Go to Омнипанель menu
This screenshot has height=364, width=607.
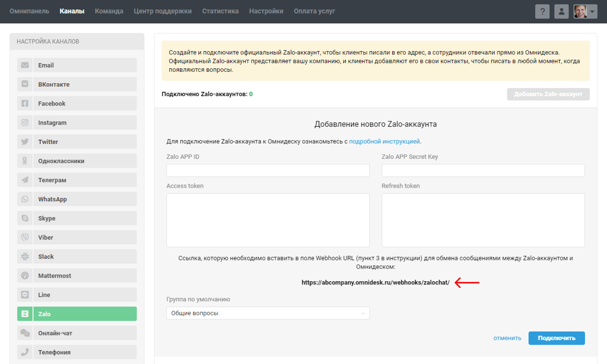coord(29,11)
